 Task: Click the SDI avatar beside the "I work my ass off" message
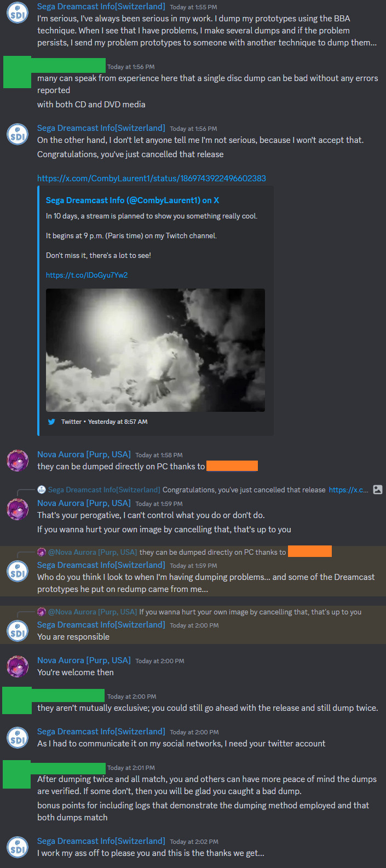(18, 847)
